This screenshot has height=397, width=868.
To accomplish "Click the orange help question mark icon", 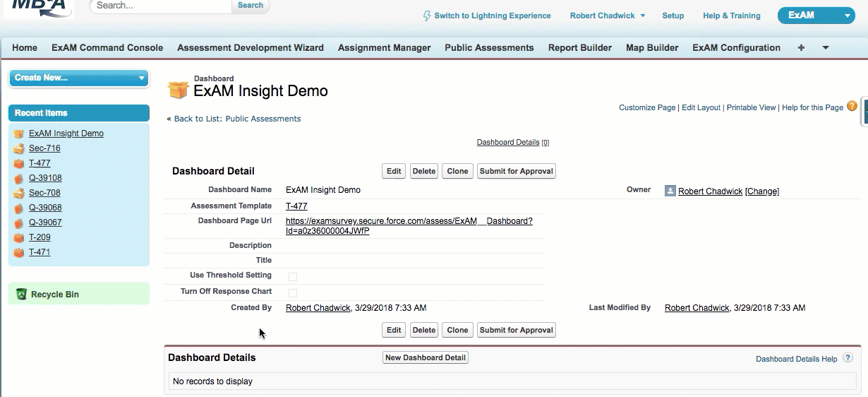I will click(852, 107).
